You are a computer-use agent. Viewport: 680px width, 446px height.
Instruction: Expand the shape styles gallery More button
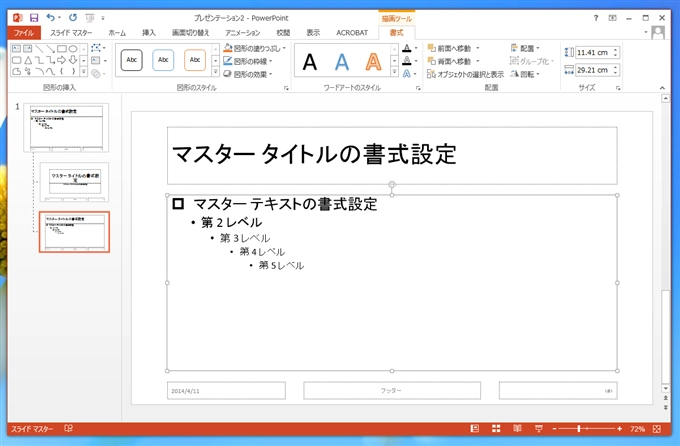click(215, 72)
